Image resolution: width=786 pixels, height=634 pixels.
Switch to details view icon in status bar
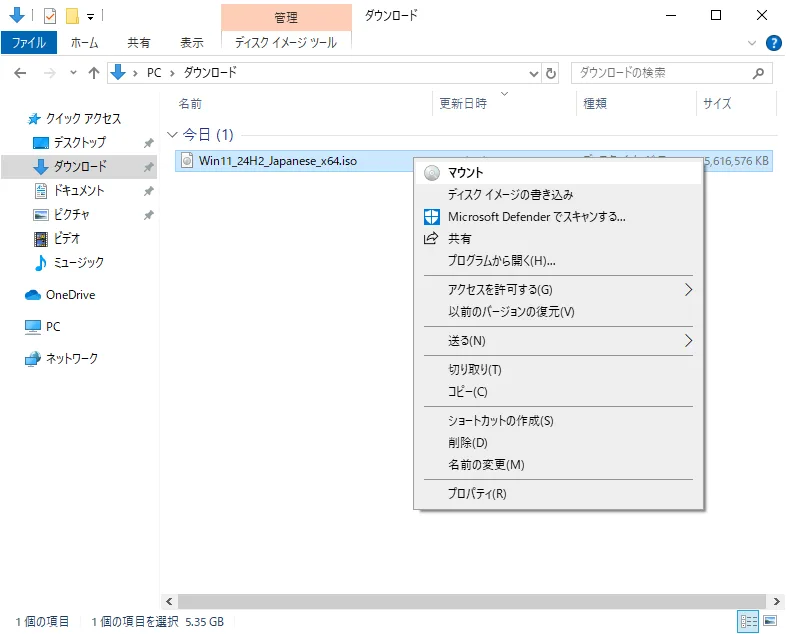click(x=748, y=622)
